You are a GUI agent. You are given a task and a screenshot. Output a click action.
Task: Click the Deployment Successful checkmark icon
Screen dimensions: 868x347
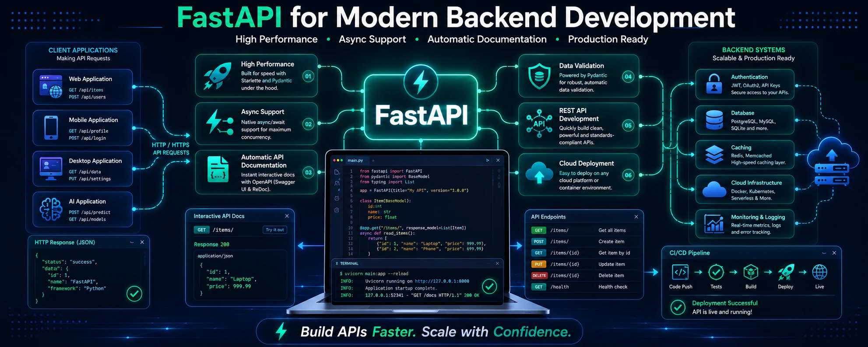click(678, 307)
